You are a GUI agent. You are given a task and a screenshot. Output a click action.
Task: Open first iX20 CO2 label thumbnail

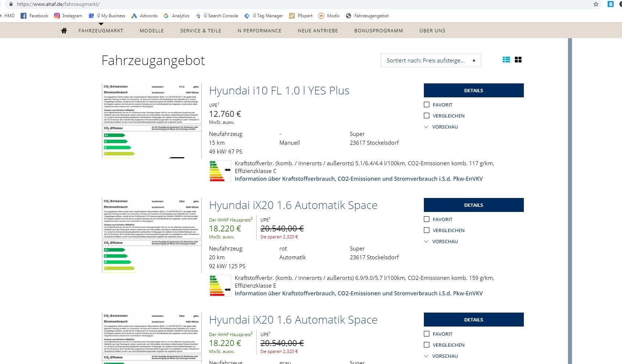coord(152,235)
